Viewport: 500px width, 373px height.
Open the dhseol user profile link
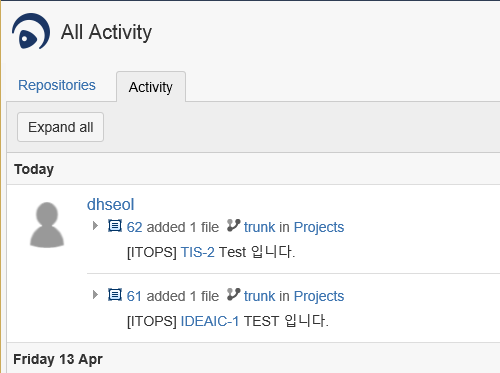[x=110, y=204]
